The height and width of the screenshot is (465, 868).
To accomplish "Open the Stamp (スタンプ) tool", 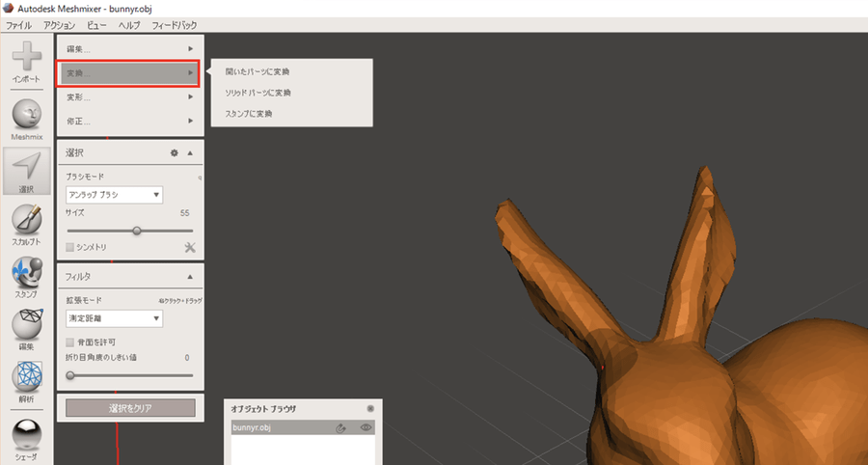I will (x=27, y=272).
